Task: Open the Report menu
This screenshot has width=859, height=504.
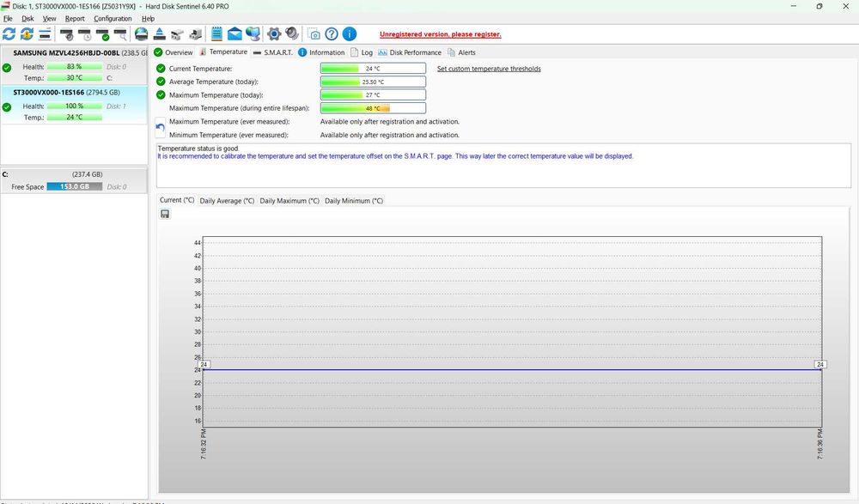Action: click(75, 19)
